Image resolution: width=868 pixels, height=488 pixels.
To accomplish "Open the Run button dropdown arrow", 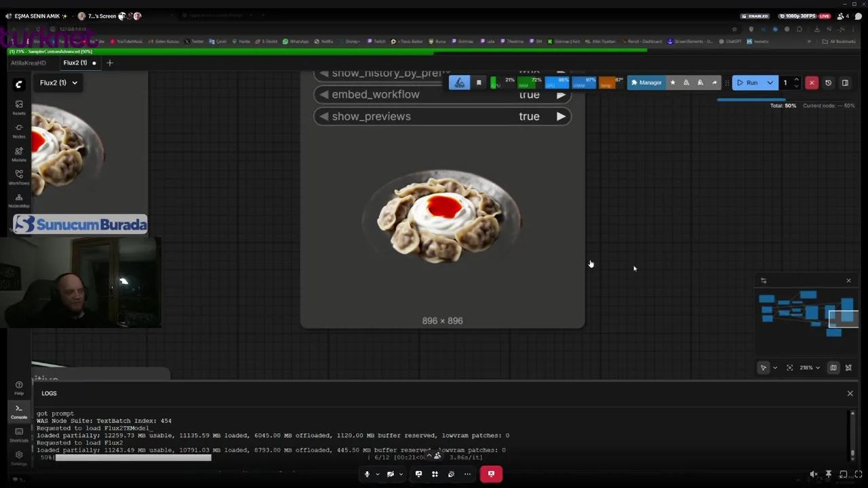I will click(770, 83).
